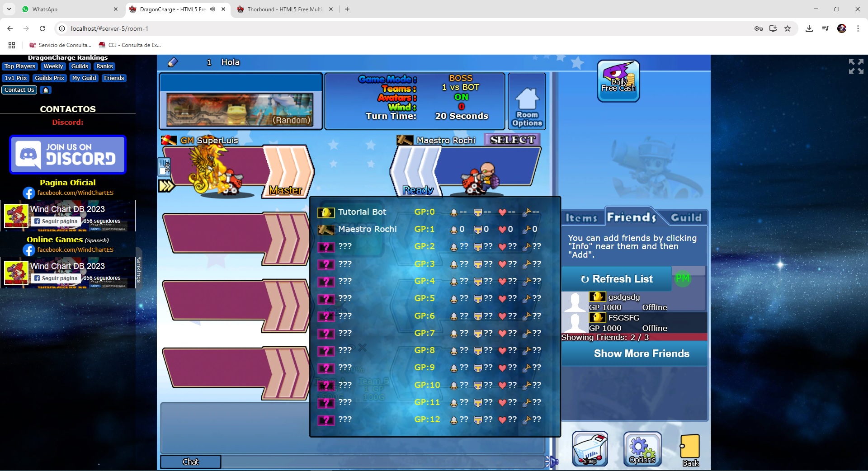Viewport: 868px width, 471px height.
Task: Open the bookmarks apps grid icon
Action: click(x=12, y=45)
